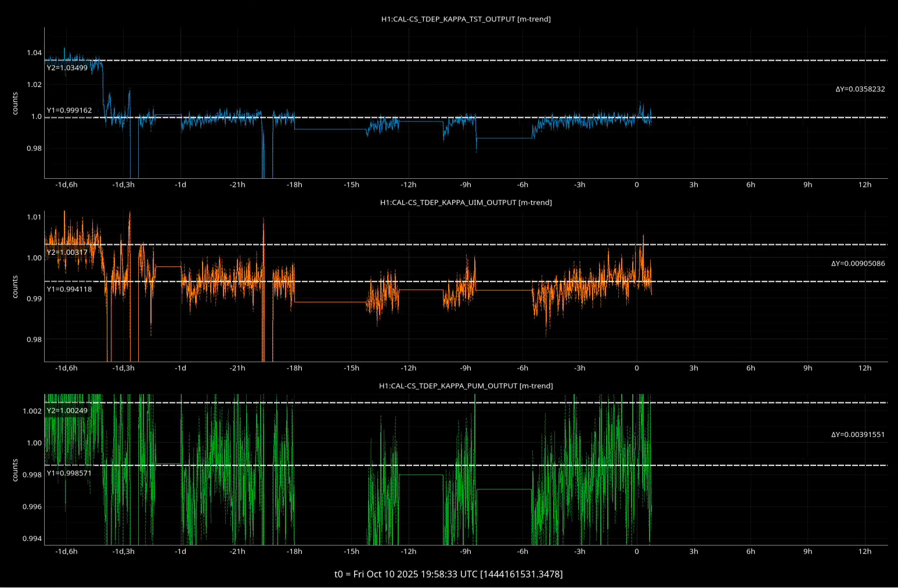Click the 1.04 y-axis tick on TST plot
The image size is (898, 588).
tap(34, 53)
